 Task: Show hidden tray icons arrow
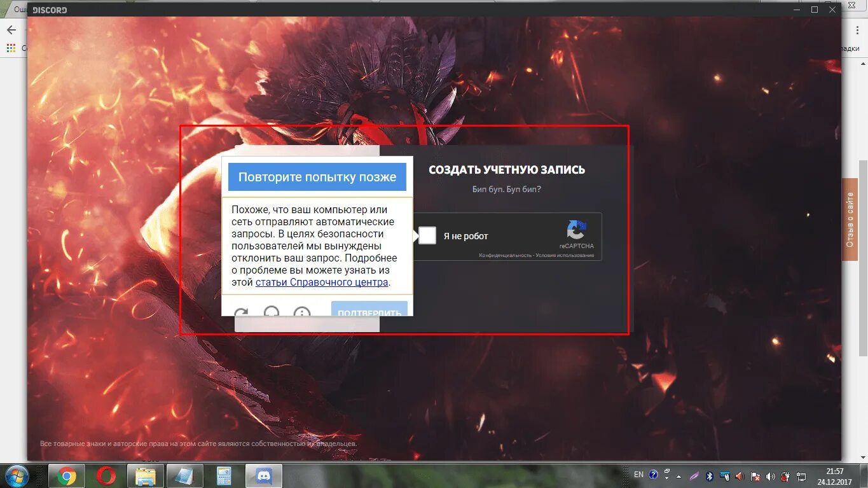[x=679, y=476]
